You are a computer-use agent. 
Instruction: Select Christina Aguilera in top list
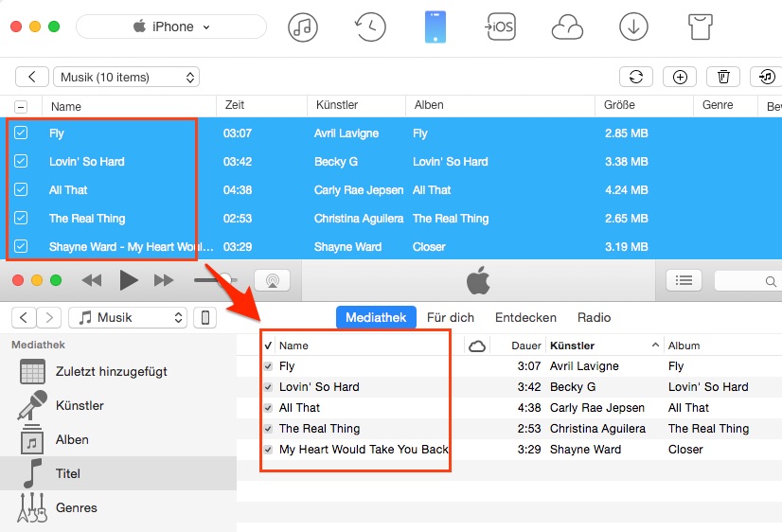click(x=359, y=219)
